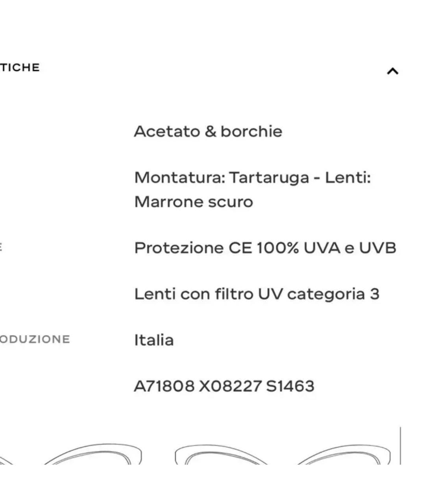Click the vertical divider line near drawings

(400, 445)
